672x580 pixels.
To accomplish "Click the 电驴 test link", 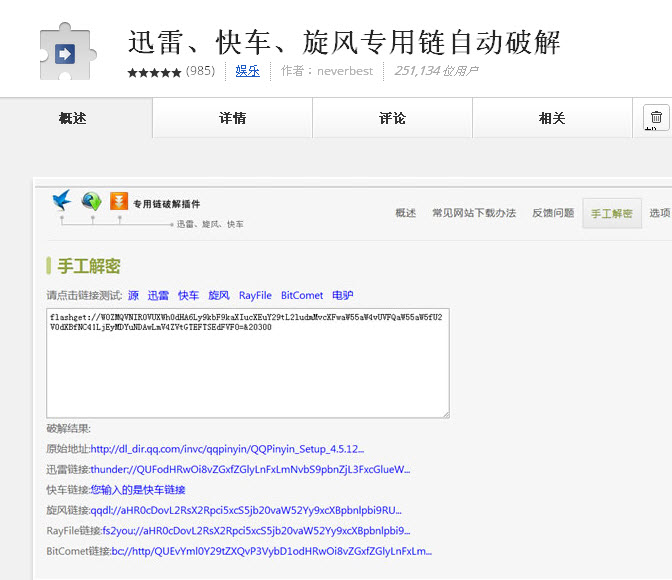I will (342, 295).
